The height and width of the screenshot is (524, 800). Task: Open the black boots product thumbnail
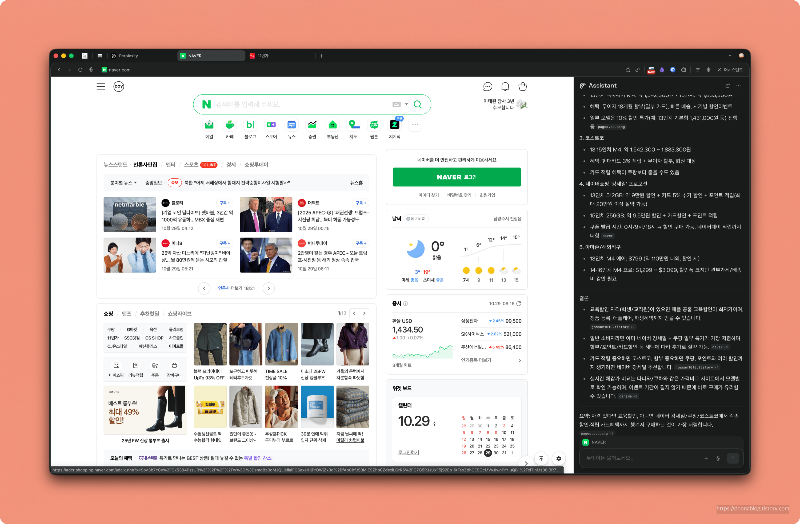click(x=317, y=344)
